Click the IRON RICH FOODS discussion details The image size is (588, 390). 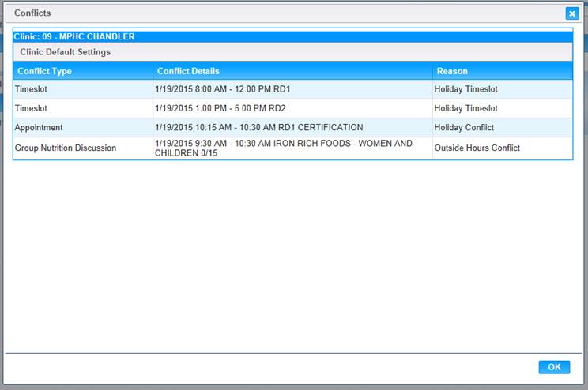pyautogui.click(x=292, y=148)
